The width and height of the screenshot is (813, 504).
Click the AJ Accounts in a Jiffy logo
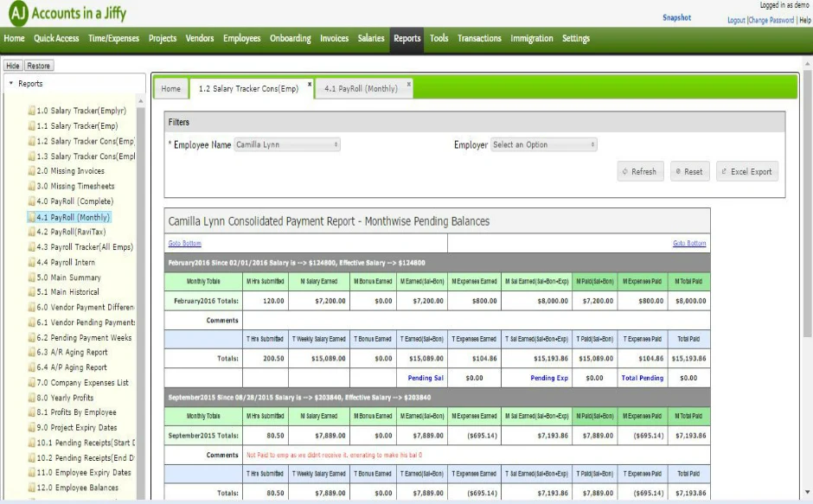tap(67, 13)
